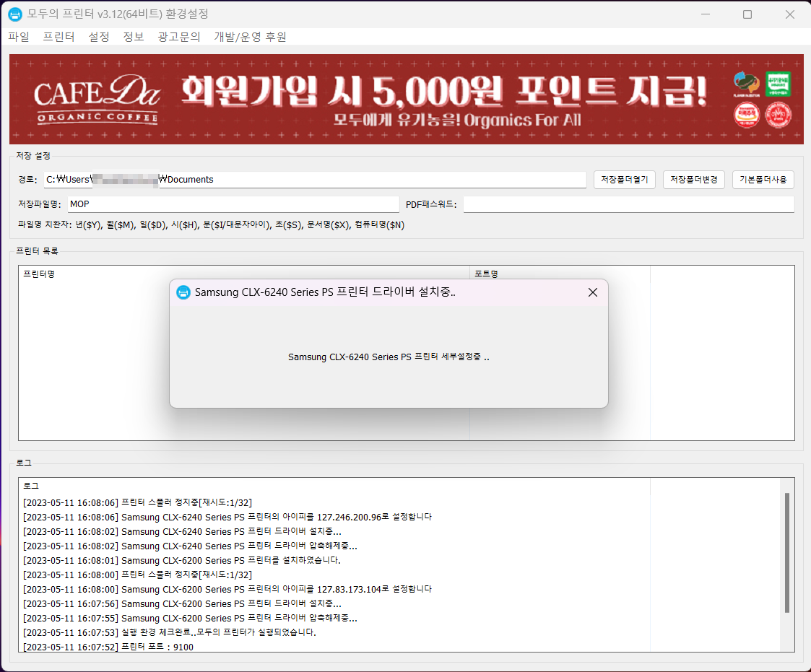The width and height of the screenshot is (811, 672).
Task: Click the 포트명 column header
Action: pos(560,274)
